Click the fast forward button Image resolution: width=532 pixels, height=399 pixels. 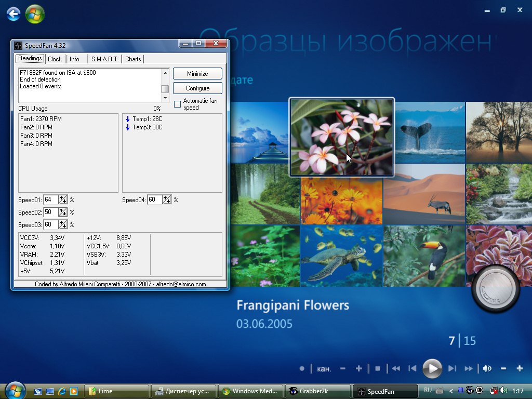pos(469,368)
